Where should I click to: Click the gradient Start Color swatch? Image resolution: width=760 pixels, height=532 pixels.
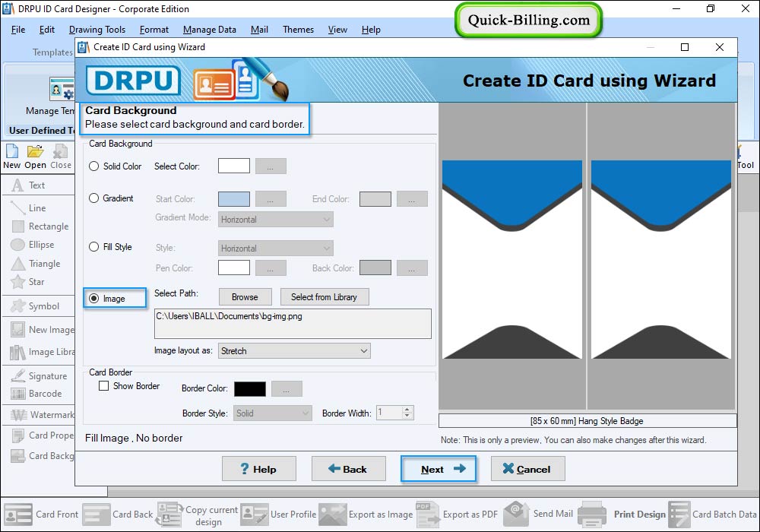(234, 199)
